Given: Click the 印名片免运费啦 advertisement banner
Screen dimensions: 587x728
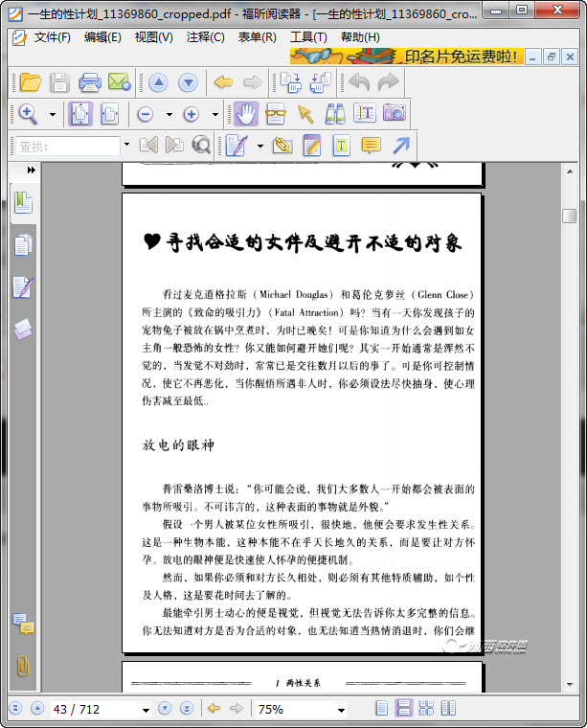Looking at the screenshot, I should (406, 56).
